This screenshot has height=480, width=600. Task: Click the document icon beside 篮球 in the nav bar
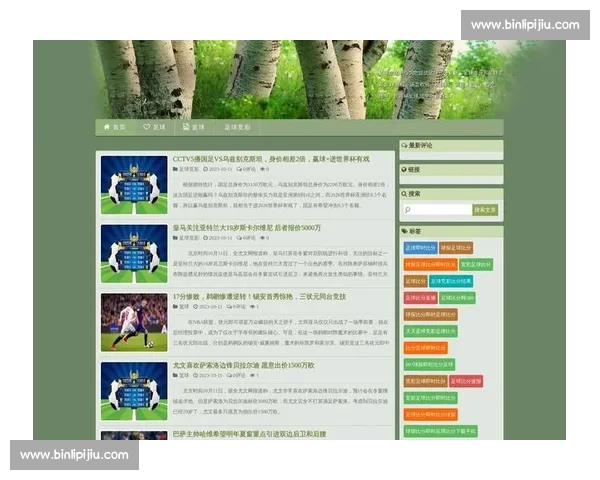click(x=186, y=128)
